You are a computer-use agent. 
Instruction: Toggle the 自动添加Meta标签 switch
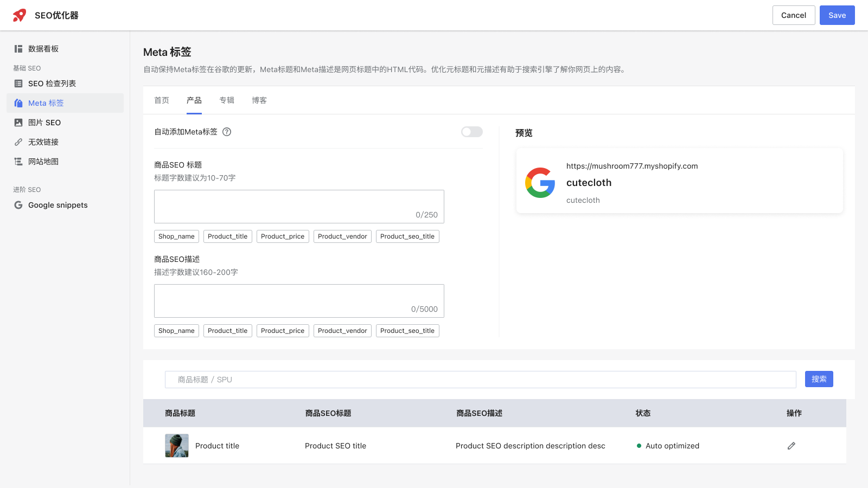(x=472, y=132)
